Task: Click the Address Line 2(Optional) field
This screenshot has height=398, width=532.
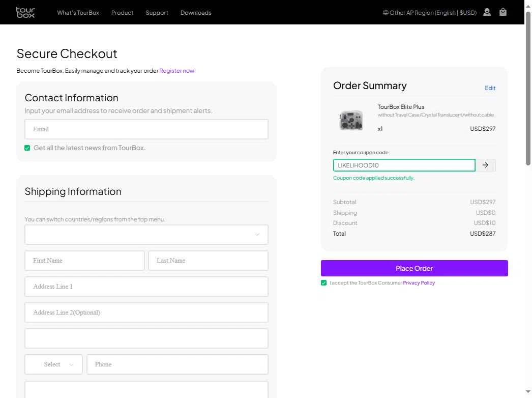Action: point(146,312)
